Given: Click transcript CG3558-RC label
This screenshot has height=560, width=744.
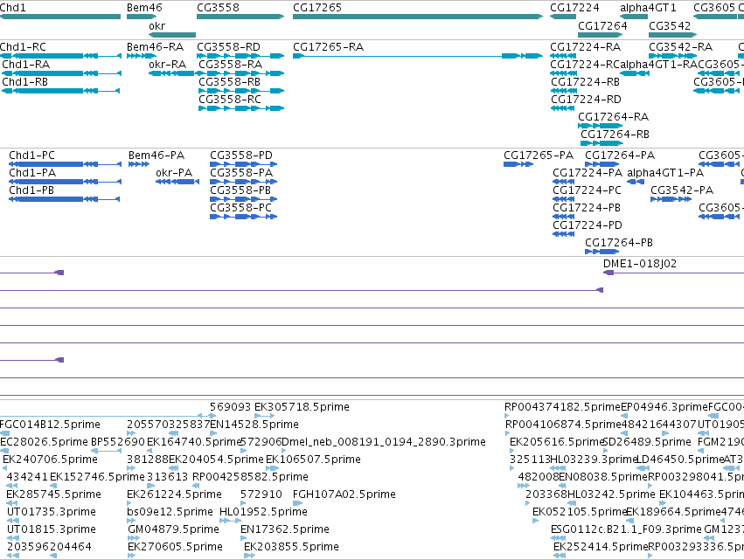Looking at the screenshot, I should (230, 100).
